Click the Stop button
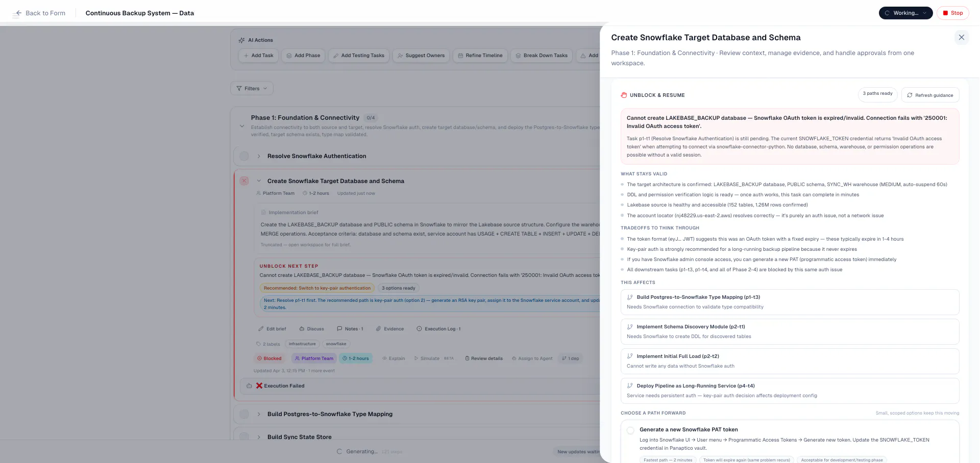Image resolution: width=980 pixels, height=463 pixels. click(953, 13)
